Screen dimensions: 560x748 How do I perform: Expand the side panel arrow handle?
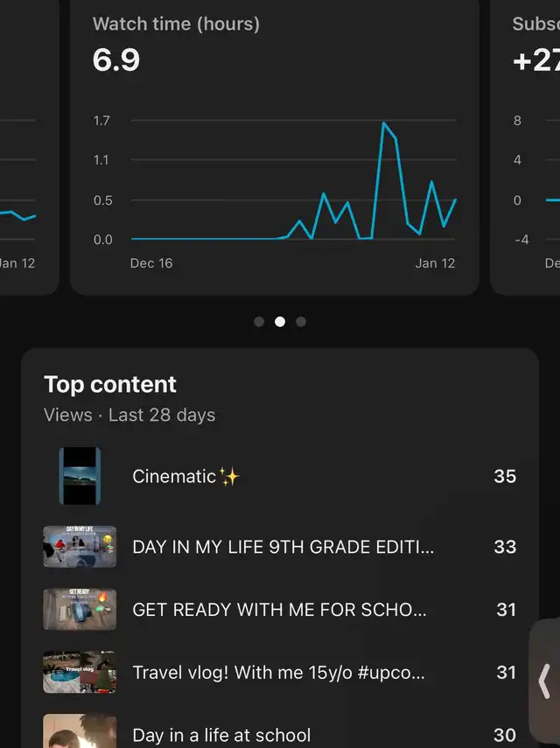click(x=544, y=682)
